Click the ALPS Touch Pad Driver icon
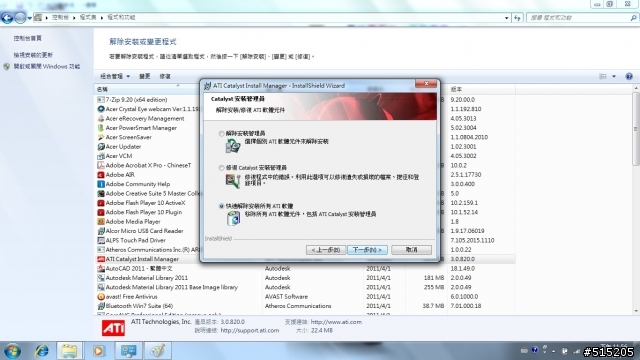 (101, 240)
